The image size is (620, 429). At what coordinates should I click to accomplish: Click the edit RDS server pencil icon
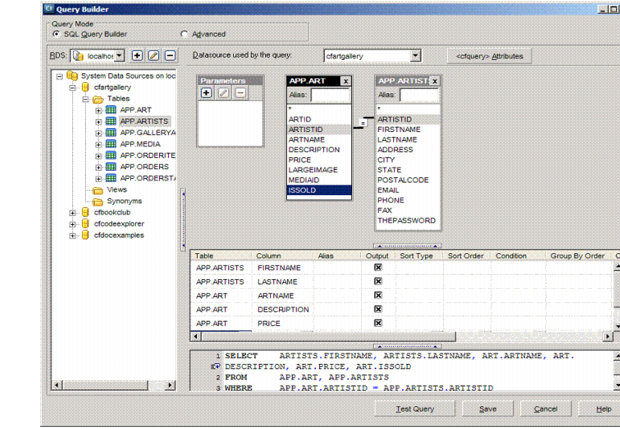tap(153, 56)
